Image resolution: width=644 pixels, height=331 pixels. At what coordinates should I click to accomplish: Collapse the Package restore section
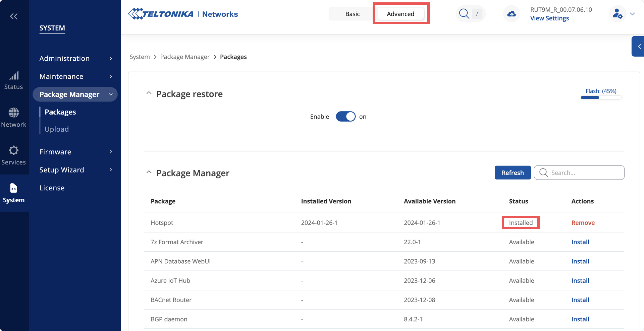[x=149, y=93]
